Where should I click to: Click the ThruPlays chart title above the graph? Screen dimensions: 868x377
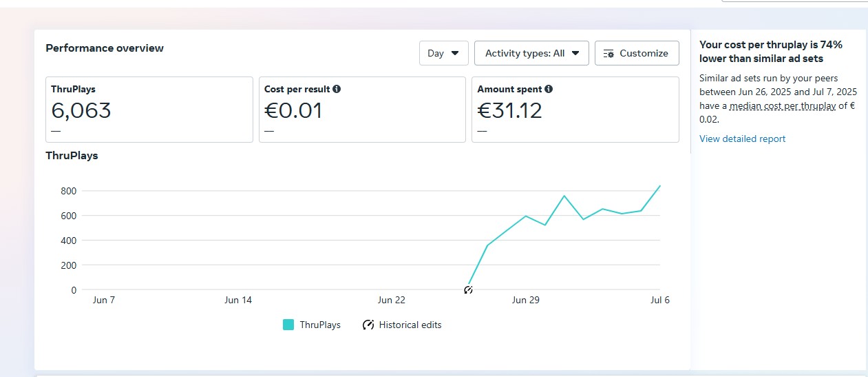[72, 156]
